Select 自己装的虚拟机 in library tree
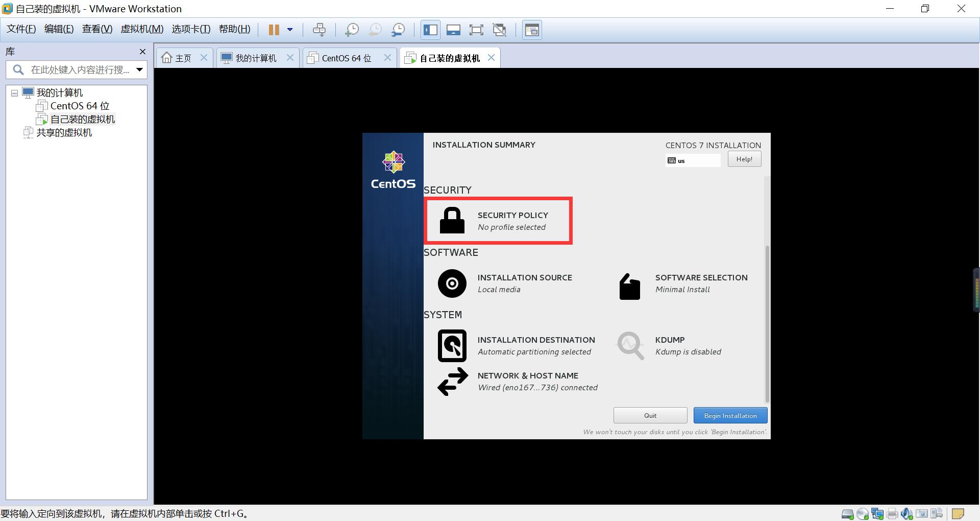The image size is (980, 521). point(82,119)
